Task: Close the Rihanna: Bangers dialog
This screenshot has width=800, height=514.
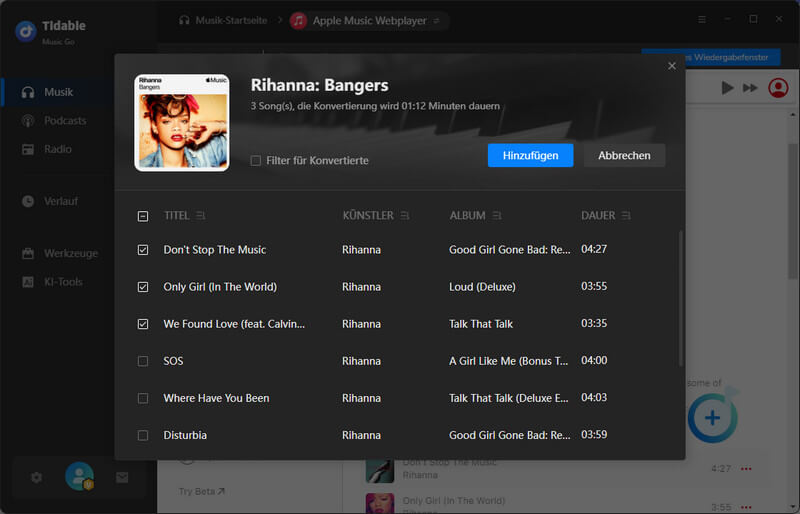Action: tap(672, 66)
